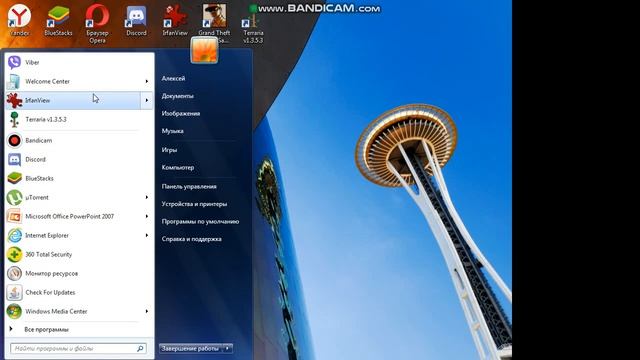Expand the PowerPoint 2007 jump list arrow
Viewport: 640px width, 360px height.
[147, 216]
